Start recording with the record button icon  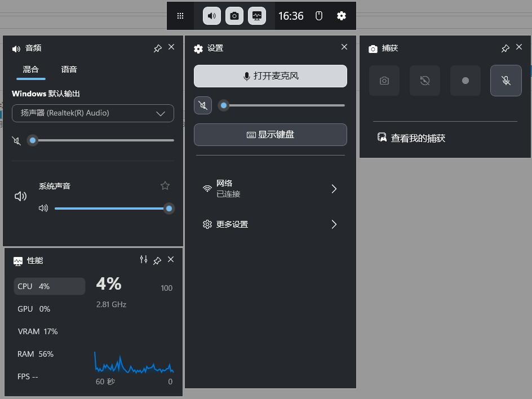(x=465, y=81)
